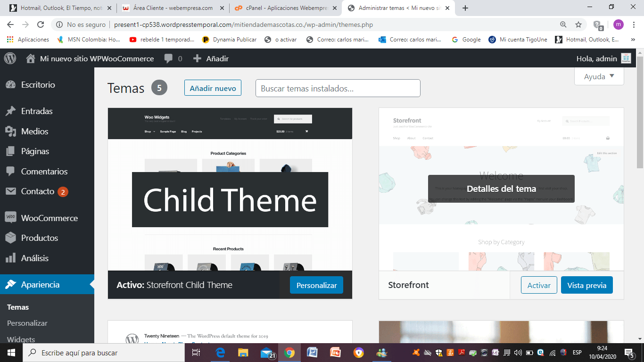The width and height of the screenshot is (644, 362).
Task: Expand the bookmarks overflow chevron
Action: (x=633, y=40)
